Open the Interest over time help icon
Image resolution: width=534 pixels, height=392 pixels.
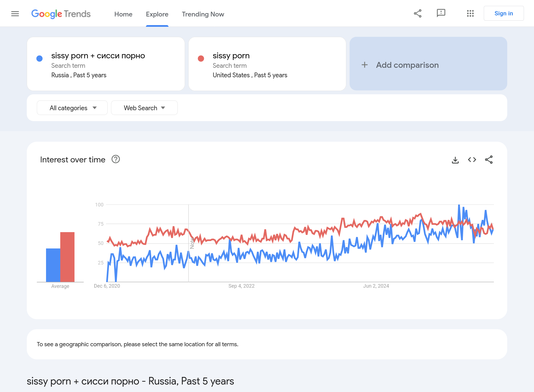pos(116,159)
